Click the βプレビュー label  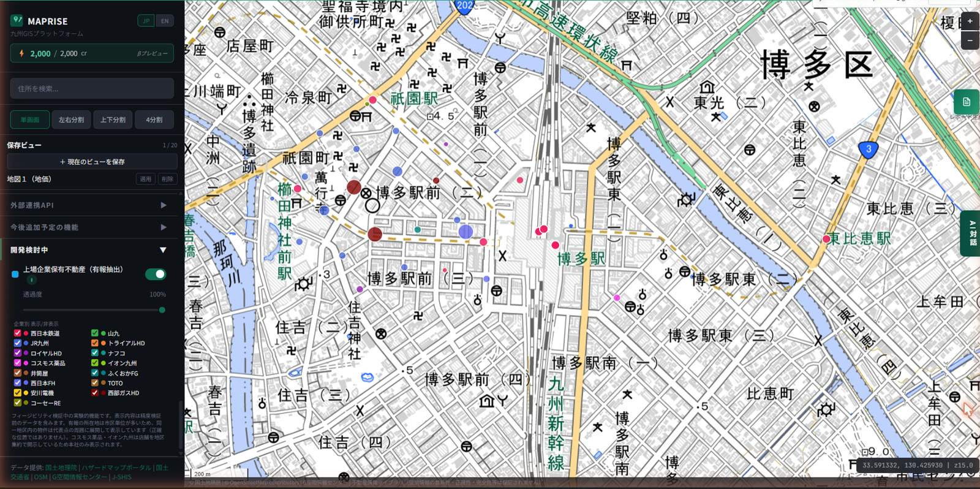[152, 53]
